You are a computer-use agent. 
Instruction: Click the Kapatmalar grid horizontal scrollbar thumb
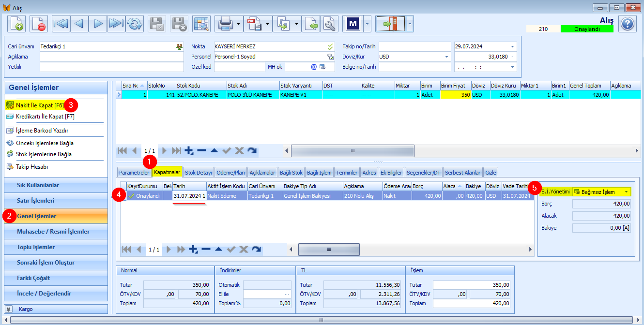329,250
